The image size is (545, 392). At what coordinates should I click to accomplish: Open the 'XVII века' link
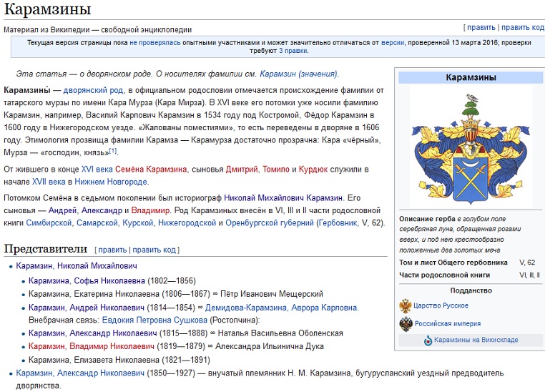(x=49, y=182)
